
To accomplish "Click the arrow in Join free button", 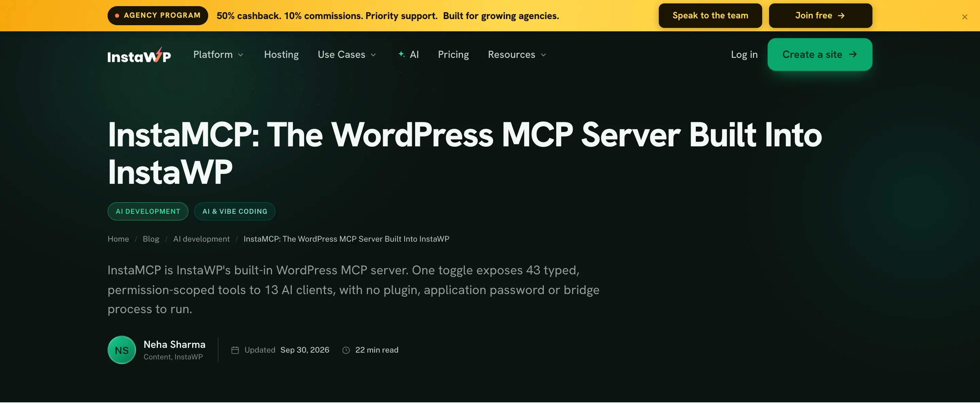I will pos(841,16).
